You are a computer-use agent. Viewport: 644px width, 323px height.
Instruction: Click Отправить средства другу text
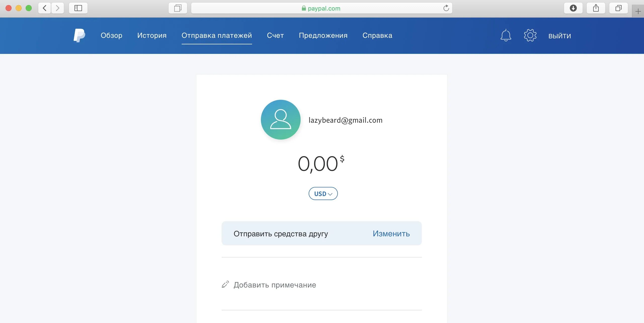pos(281,234)
